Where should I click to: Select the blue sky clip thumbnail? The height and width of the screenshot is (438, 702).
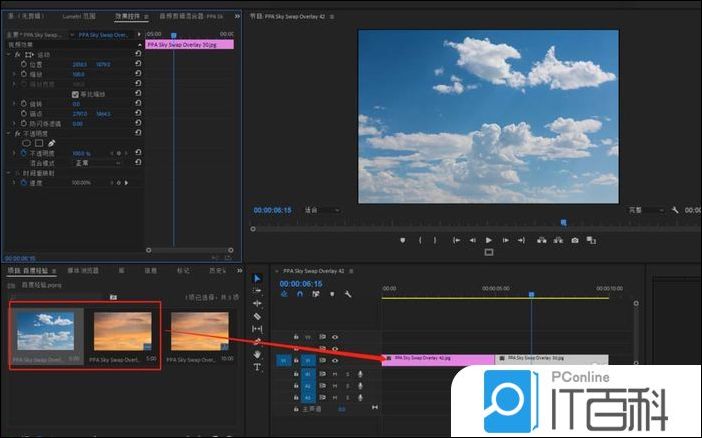point(43,331)
